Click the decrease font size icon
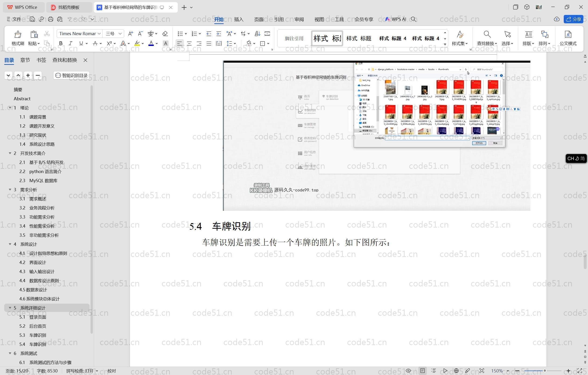 pos(140,34)
